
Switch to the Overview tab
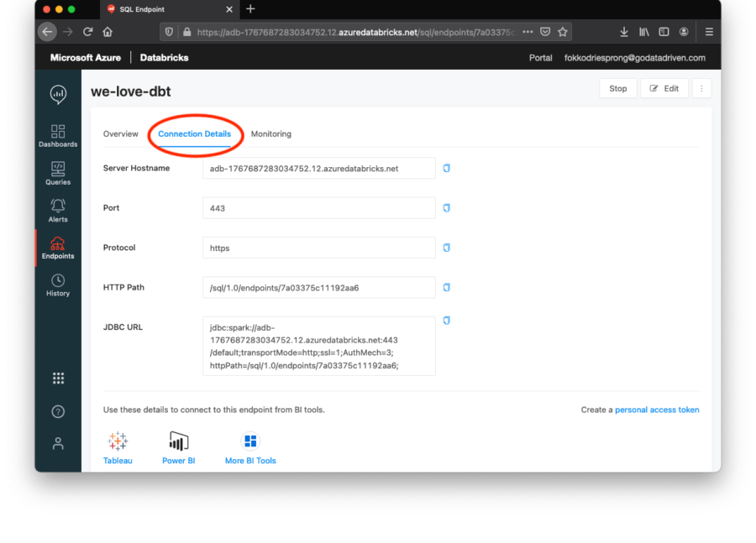[x=120, y=134]
